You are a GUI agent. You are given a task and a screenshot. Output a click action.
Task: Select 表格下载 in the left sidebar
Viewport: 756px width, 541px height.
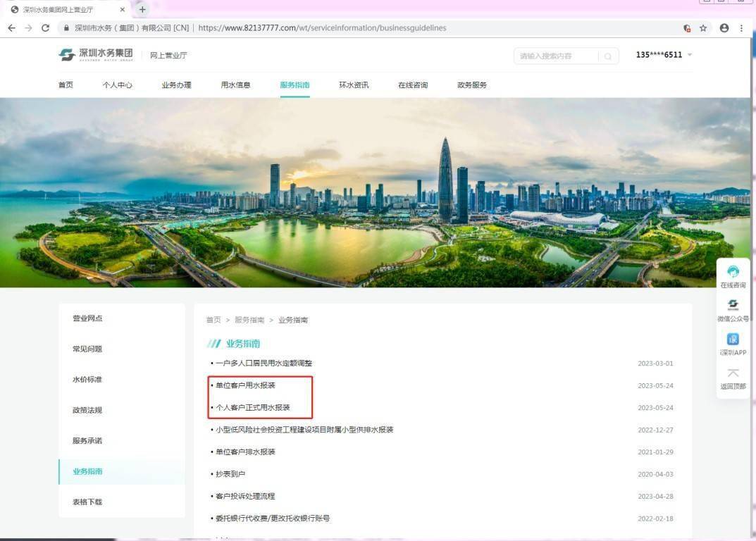87,502
